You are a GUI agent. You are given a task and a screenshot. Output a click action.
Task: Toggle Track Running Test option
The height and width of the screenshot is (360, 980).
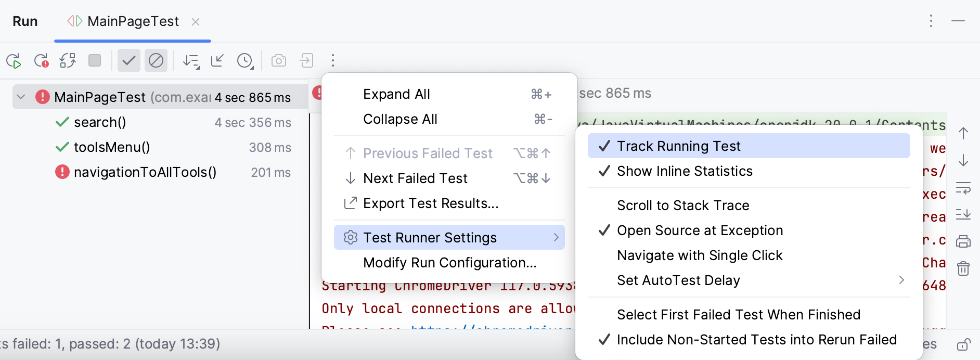pyautogui.click(x=749, y=146)
